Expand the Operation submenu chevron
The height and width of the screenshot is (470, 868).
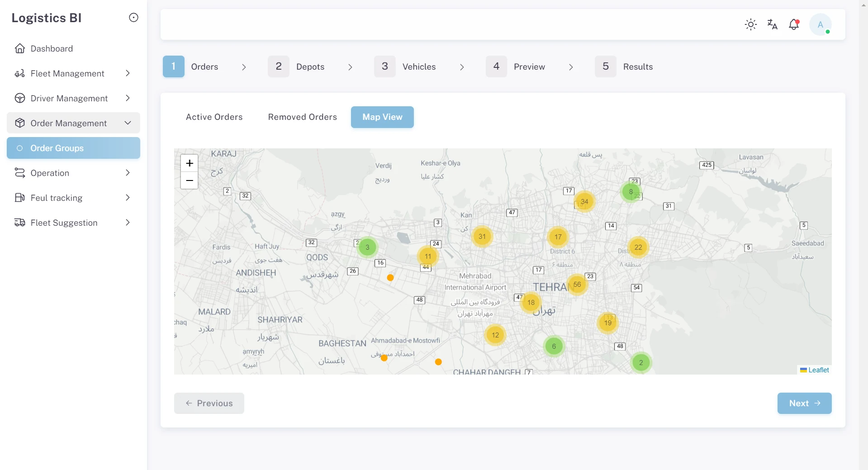(128, 173)
